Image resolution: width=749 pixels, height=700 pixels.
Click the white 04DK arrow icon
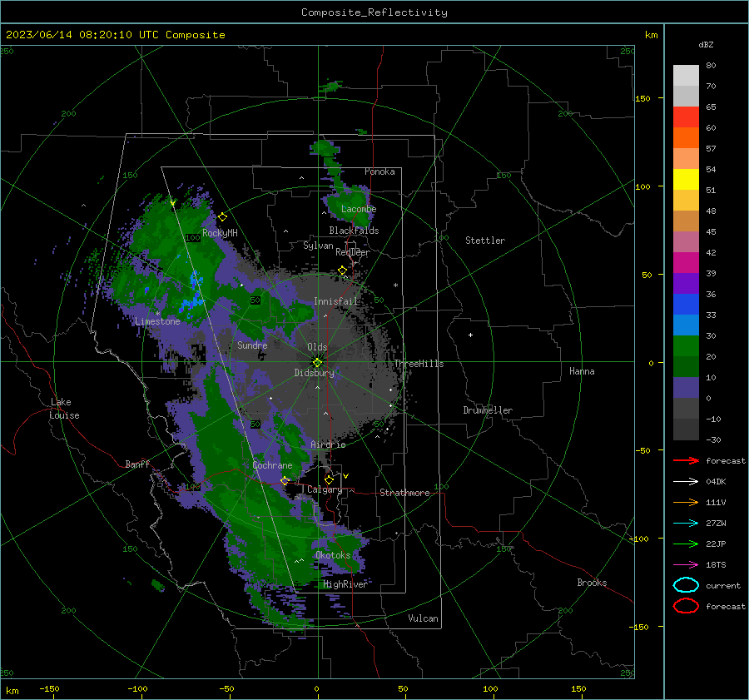point(686,482)
